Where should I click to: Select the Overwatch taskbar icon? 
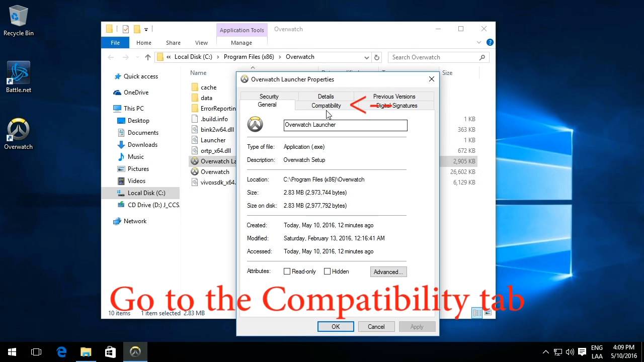click(135, 352)
